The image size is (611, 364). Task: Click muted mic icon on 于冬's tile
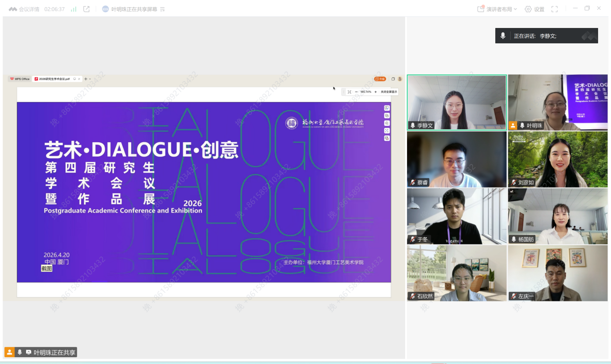[413, 239]
